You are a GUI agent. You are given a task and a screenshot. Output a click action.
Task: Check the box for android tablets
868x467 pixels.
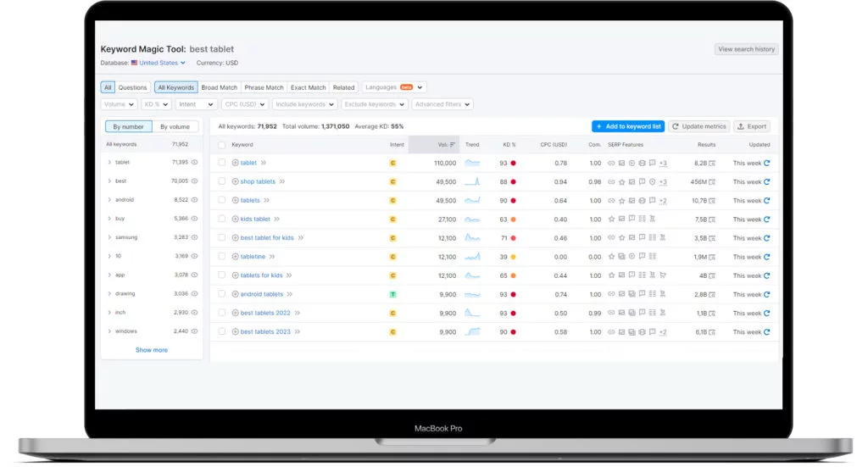(221, 294)
